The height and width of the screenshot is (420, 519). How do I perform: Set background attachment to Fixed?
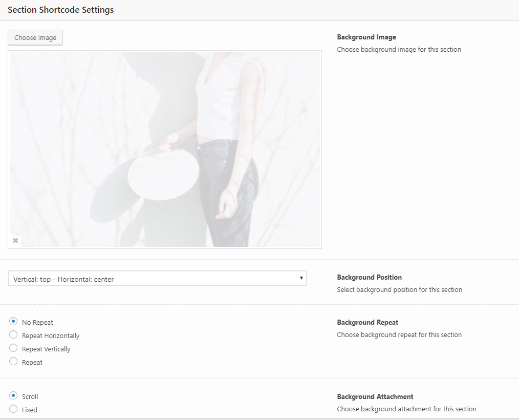(13, 409)
